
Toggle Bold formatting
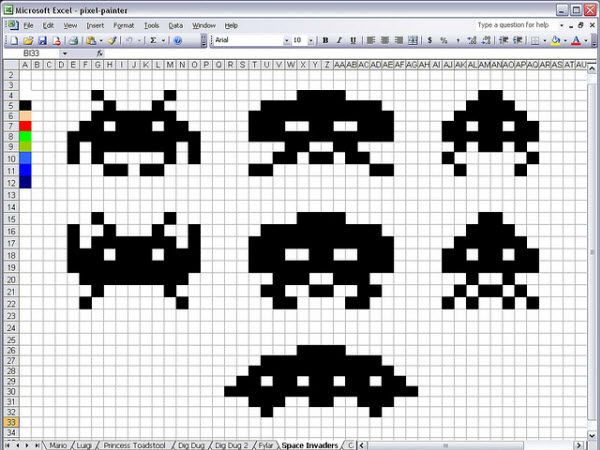pyautogui.click(x=325, y=41)
